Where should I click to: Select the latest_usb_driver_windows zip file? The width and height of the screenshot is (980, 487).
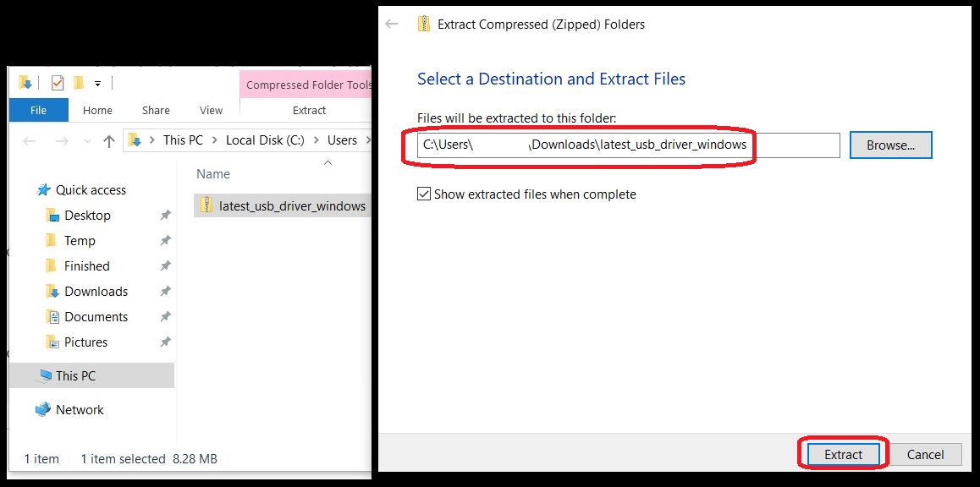(283, 205)
